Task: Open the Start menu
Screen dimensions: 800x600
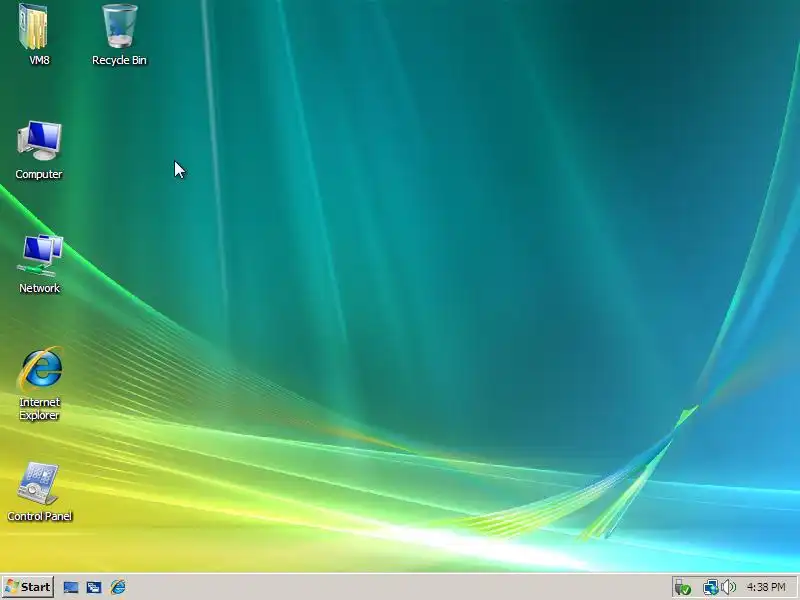Action: point(28,587)
